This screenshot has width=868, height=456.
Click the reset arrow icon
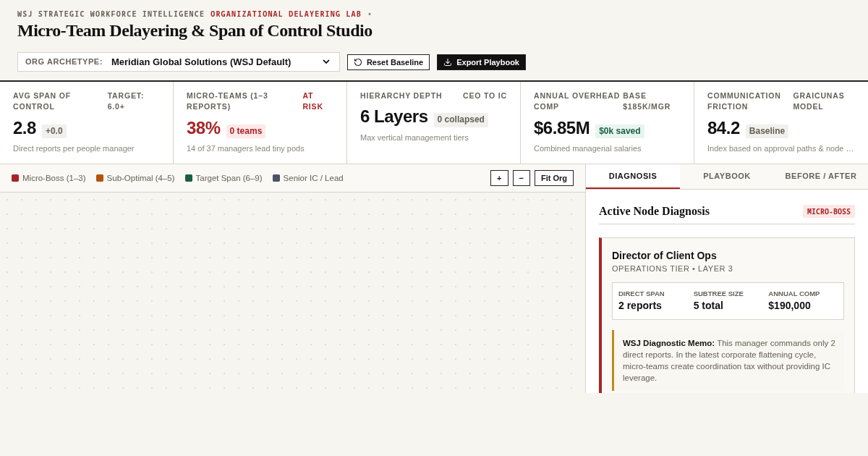pos(358,62)
